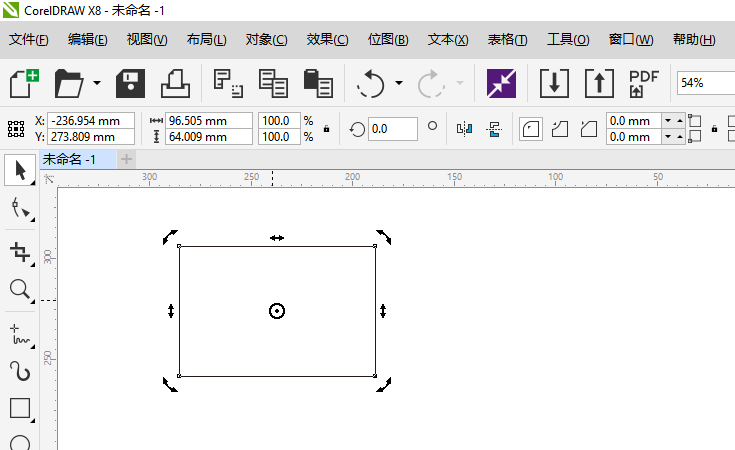Click the Import down-arrow icon
Viewport: 735px width, 450px height.
click(x=553, y=83)
